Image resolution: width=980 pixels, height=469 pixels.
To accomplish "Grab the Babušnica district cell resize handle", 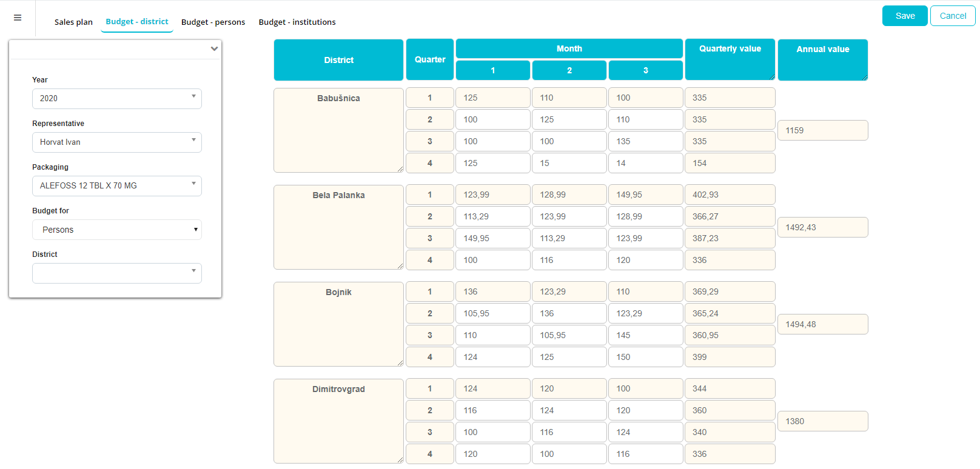I will [400, 169].
